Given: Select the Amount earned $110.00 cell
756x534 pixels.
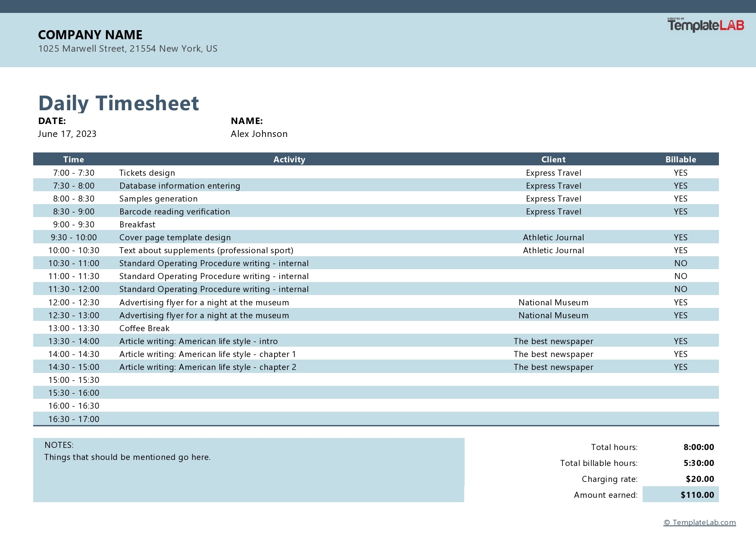Looking at the screenshot, I should [697, 495].
